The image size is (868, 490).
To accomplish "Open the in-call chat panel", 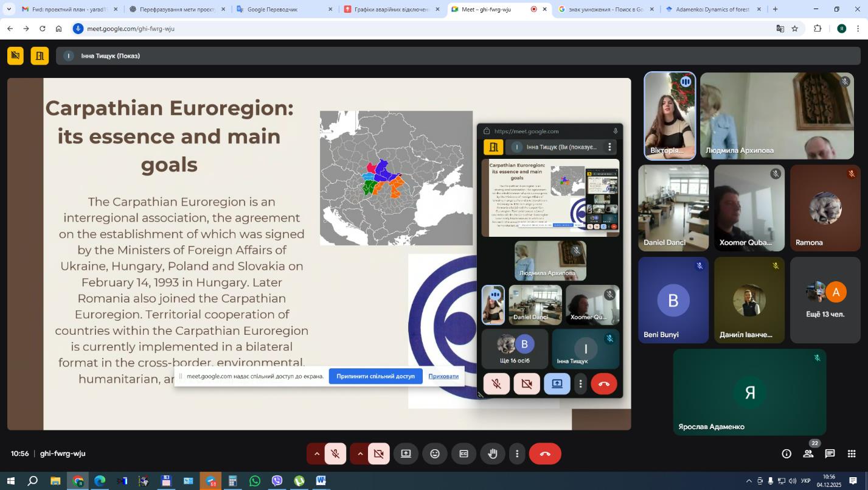I will [x=830, y=454].
